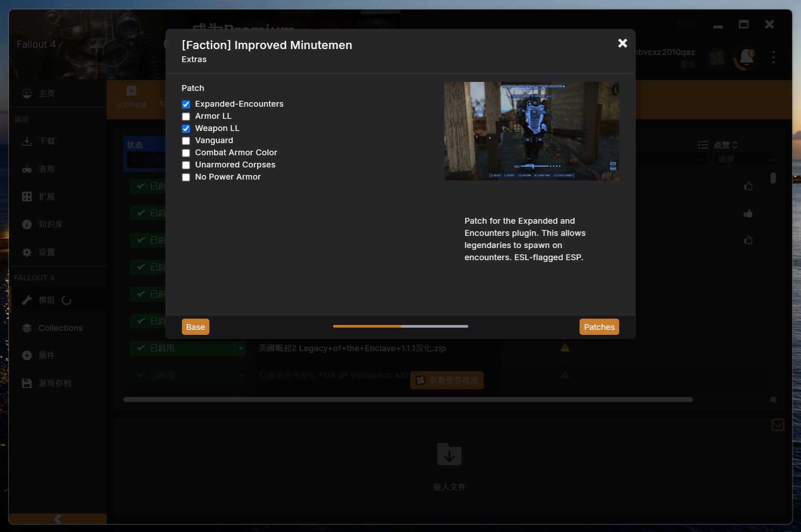Click the username nbvcxz2010qaz
801x532 pixels.
665,52
